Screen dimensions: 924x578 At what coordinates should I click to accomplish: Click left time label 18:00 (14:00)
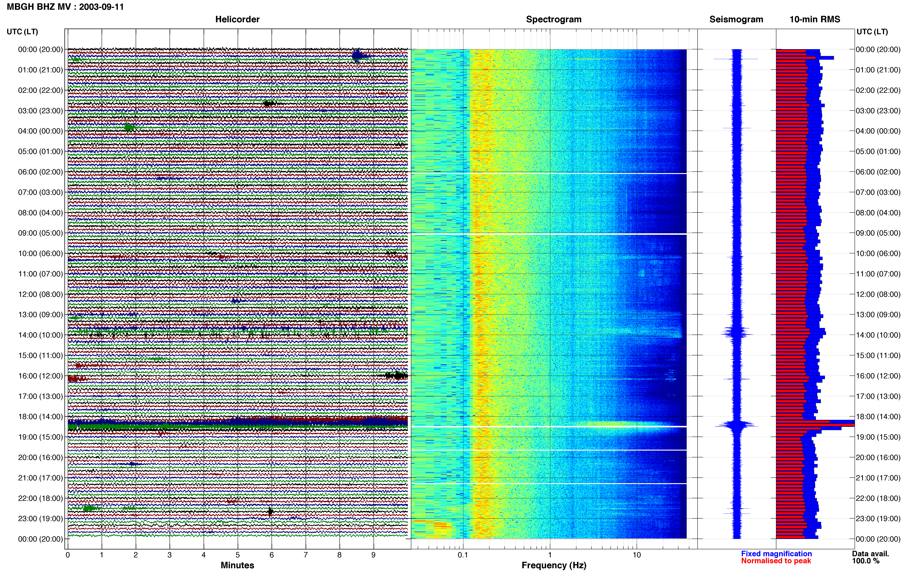pyautogui.click(x=41, y=417)
